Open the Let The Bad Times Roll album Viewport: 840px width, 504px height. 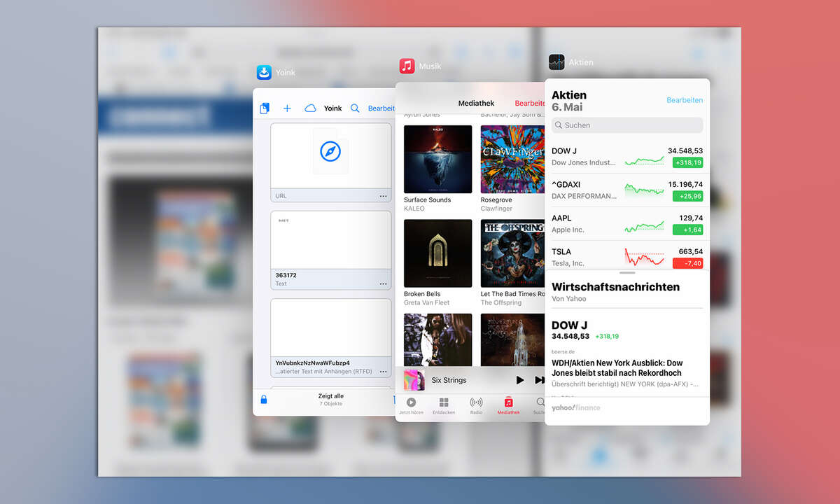click(x=513, y=253)
